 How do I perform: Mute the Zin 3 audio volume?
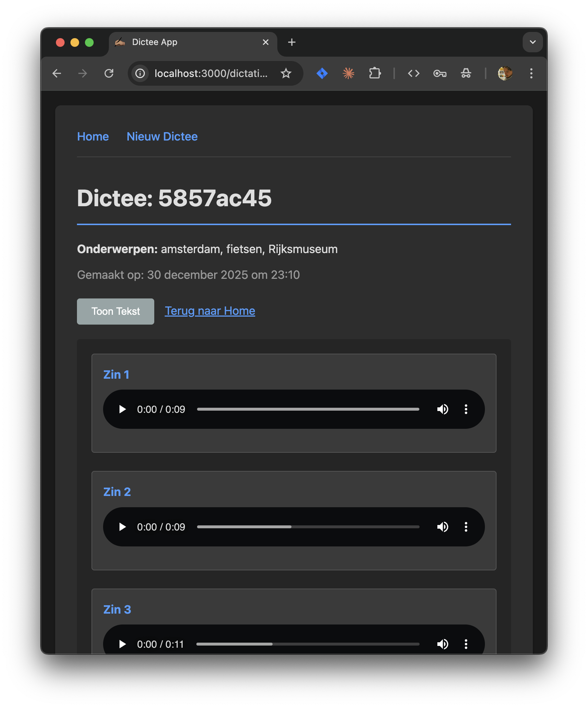coord(442,644)
